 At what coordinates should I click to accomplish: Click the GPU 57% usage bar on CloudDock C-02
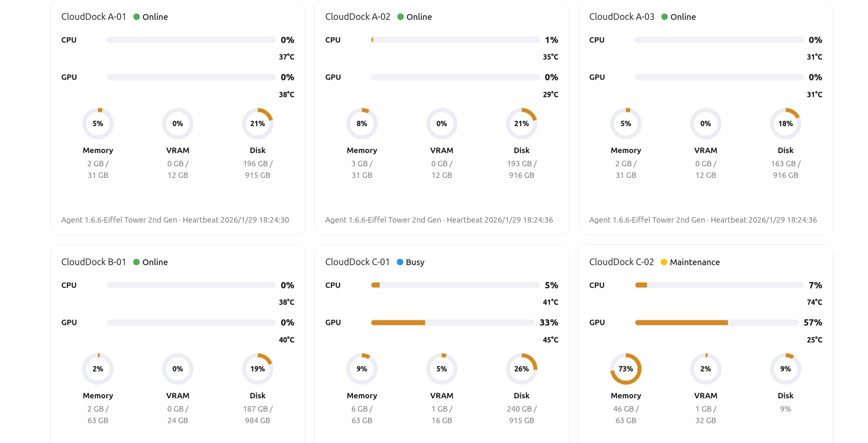(717, 322)
